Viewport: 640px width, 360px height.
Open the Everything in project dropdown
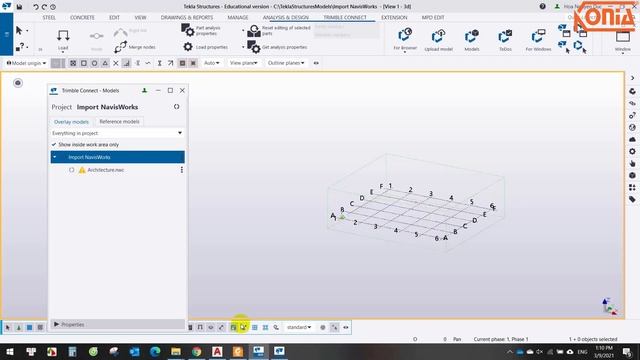(x=117, y=133)
